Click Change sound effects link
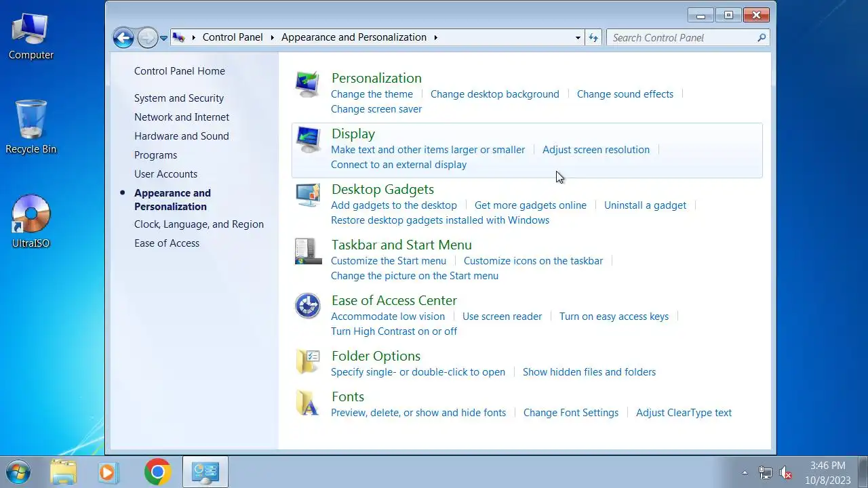The image size is (868, 488). point(625,94)
